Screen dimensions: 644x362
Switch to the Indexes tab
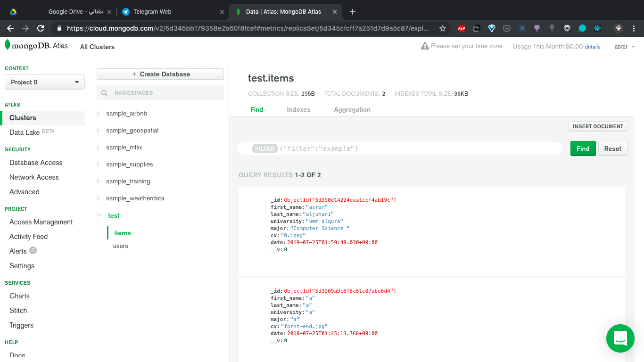(298, 109)
